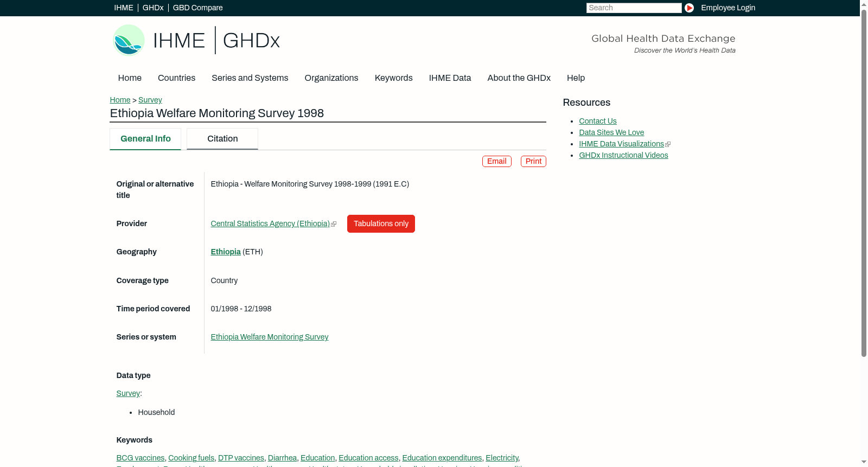Screen dimensions: 868x467
Task: Click the red search submit arrow icon
Action: [689, 8]
